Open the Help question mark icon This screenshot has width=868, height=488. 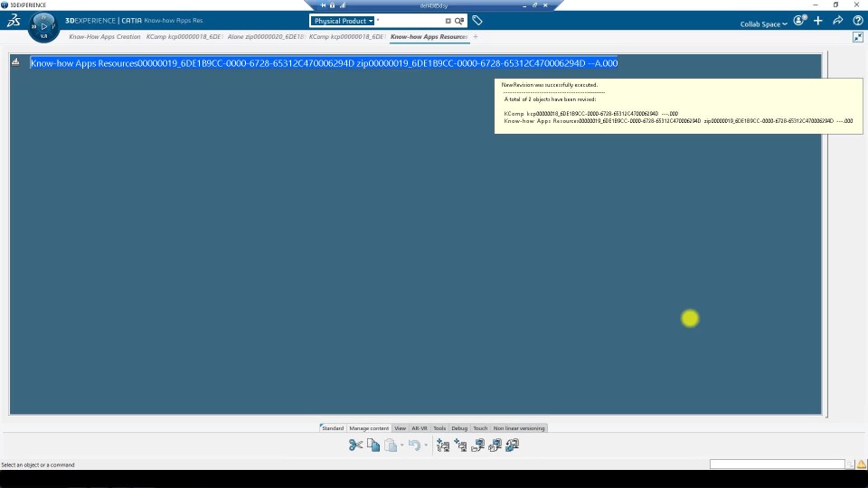858,21
